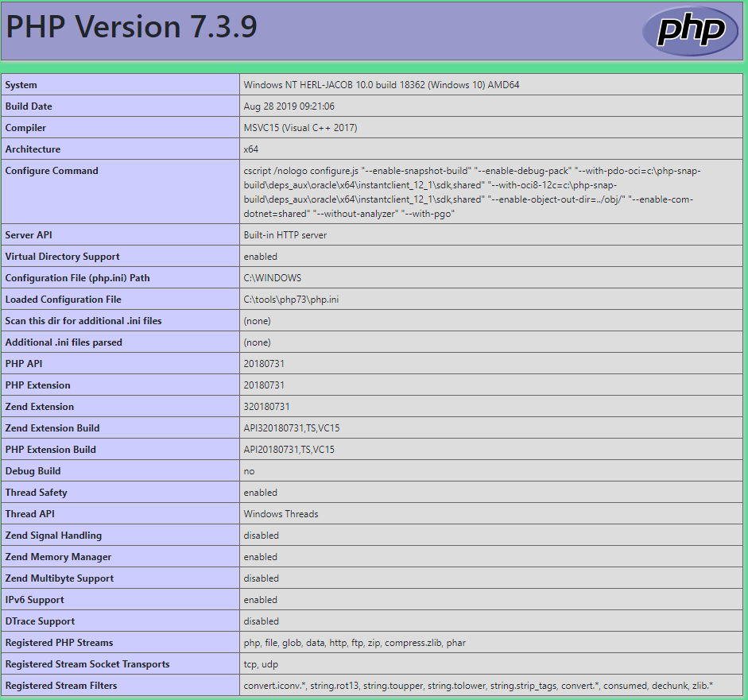Click the "IPv6 Support" row label

coord(34,600)
